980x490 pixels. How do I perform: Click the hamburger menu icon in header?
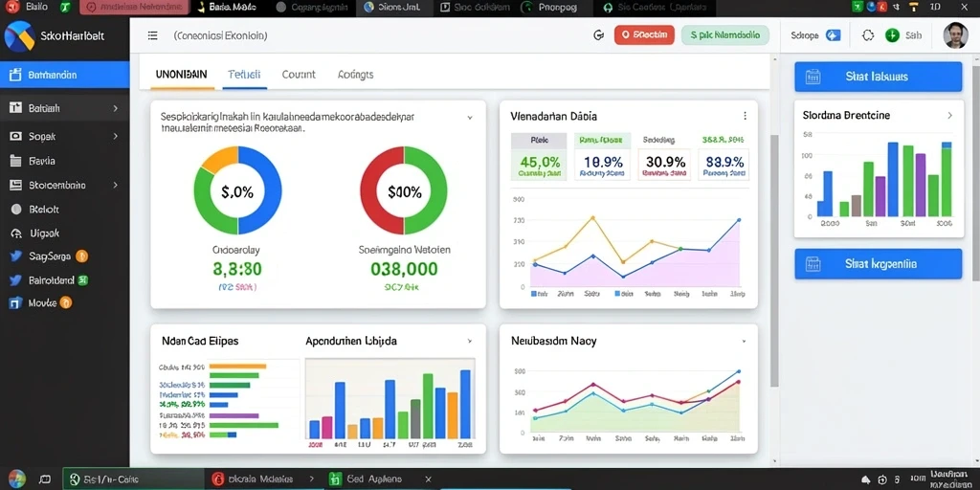[x=152, y=35]
